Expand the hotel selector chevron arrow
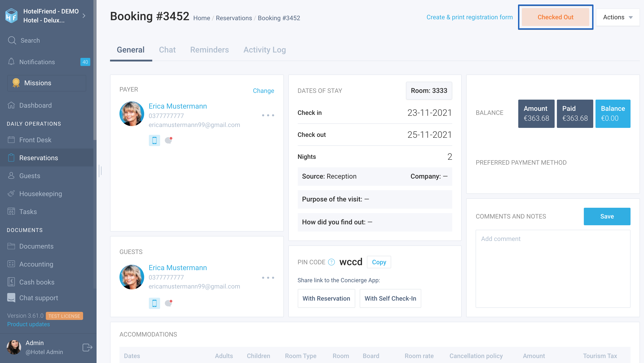This screenshot has width=644, height=363. pos(84,16)
